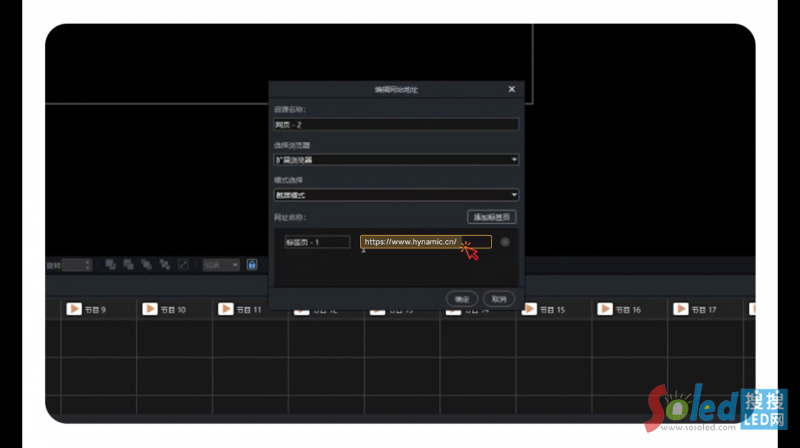Viewport: 800px width, 448px height.
Task: Click the 添加标签页 add tab button
Action: pyautogui.click(x=491, y=217)
